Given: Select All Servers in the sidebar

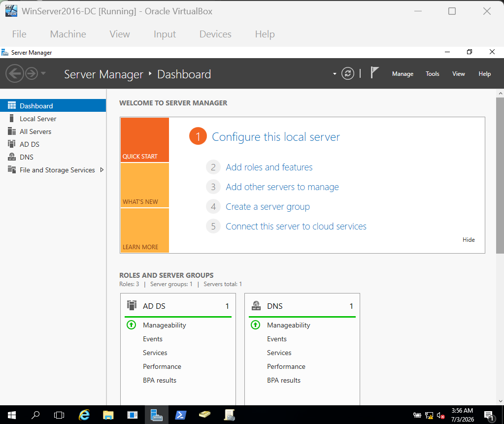Looking at the screenshot, I should 53,131.
